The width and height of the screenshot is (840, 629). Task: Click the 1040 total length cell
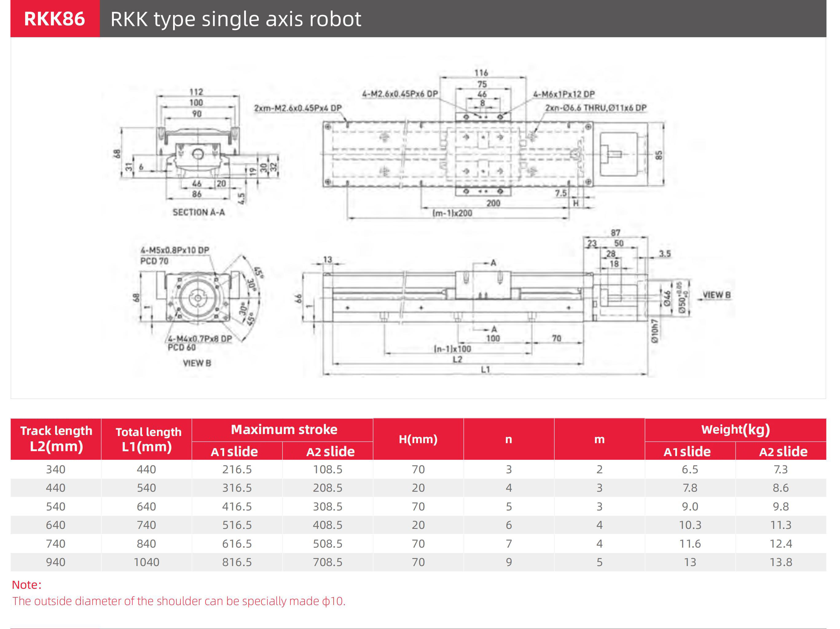click(x=147, y=562)
